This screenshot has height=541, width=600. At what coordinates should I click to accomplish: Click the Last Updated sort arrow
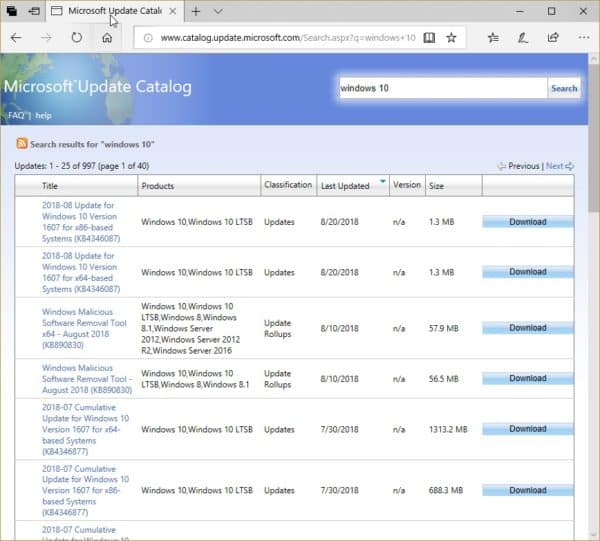point(382,181)
